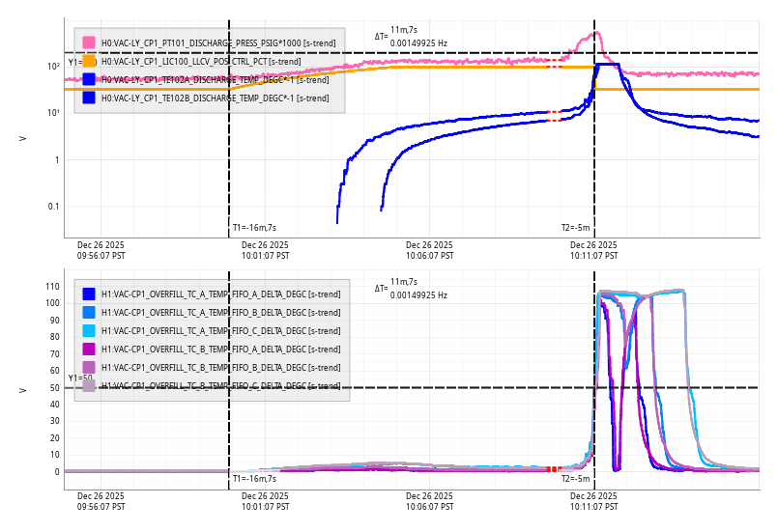The image size is (777, 532).
Task: Click the T2=-5m cursor label in top chart
Action: tap(575, 228)
